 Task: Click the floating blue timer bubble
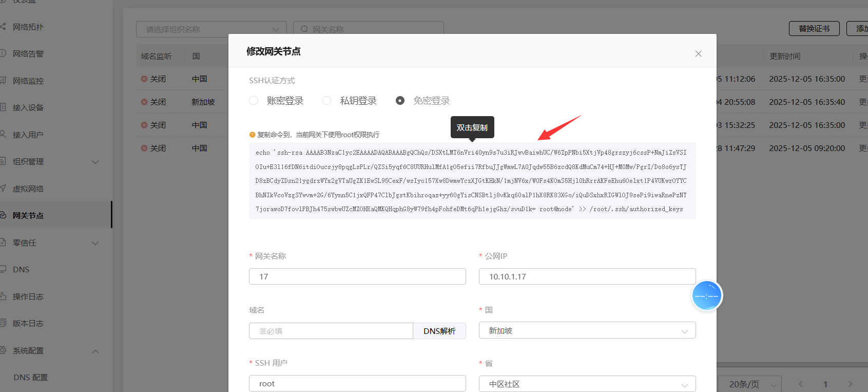[707, 295]
